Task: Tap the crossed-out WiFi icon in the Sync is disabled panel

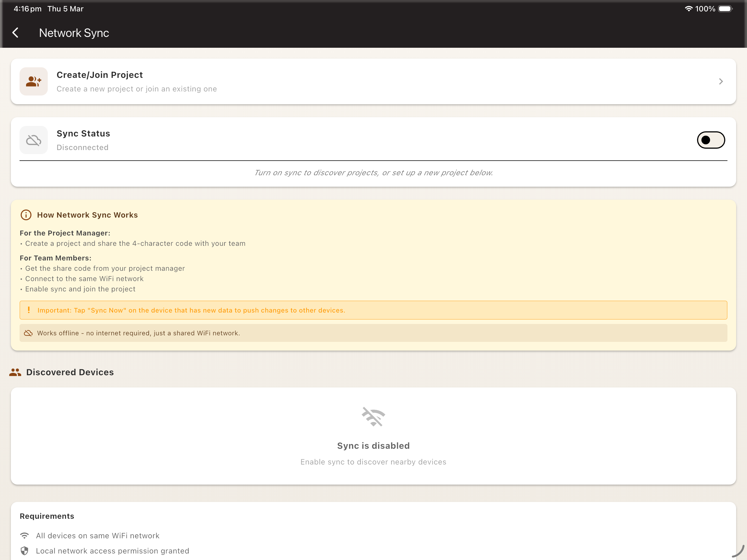Action: [x=373, y=416]
